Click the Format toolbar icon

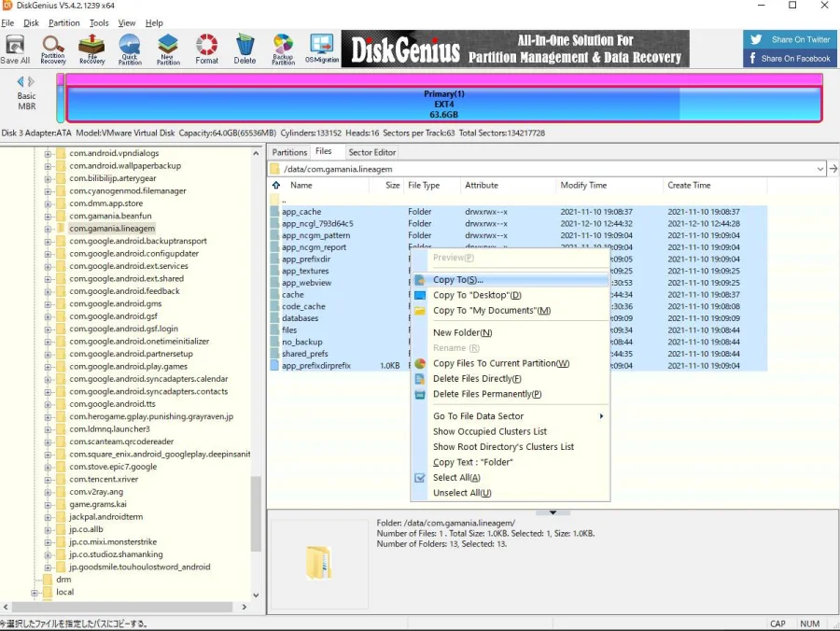[206, 49]
